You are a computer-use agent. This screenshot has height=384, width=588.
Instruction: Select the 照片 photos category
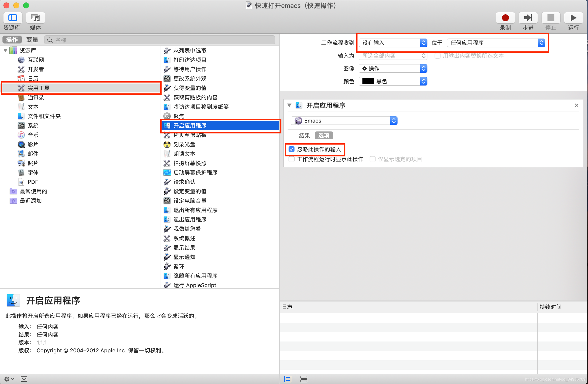(33, 163)
